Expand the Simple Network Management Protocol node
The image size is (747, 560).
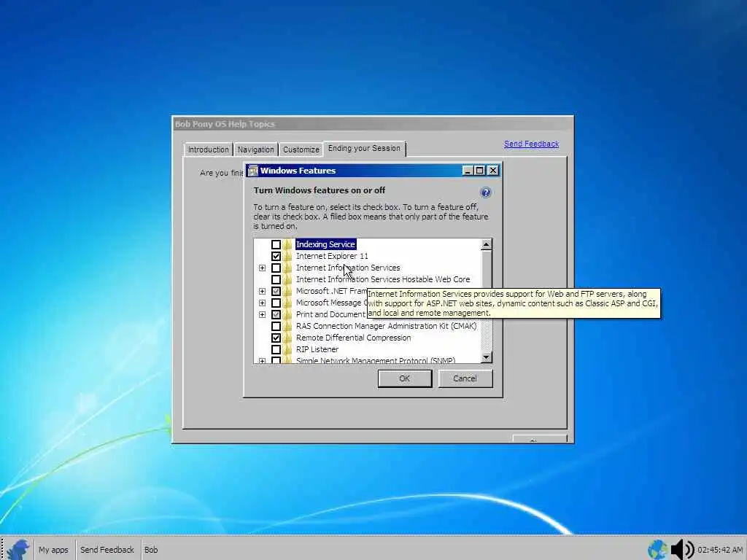point(262,361)
